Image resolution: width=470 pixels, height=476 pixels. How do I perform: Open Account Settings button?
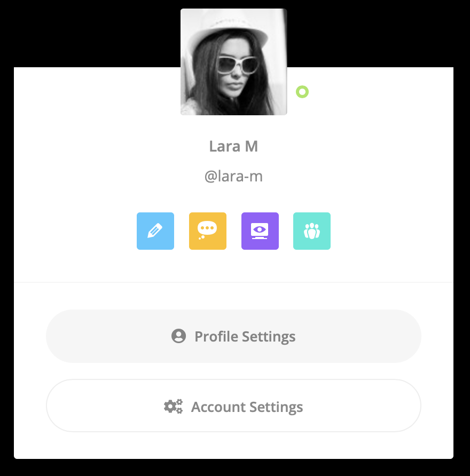click(x=233, y=406)
